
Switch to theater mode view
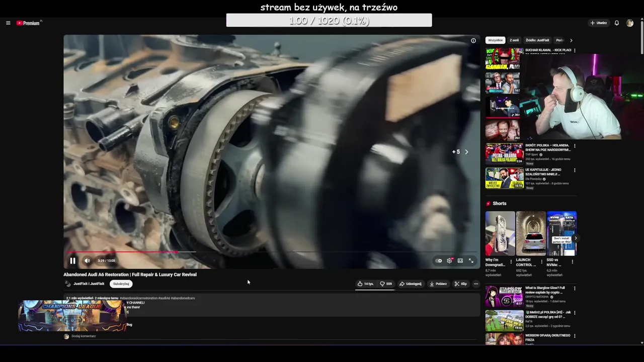460,260
